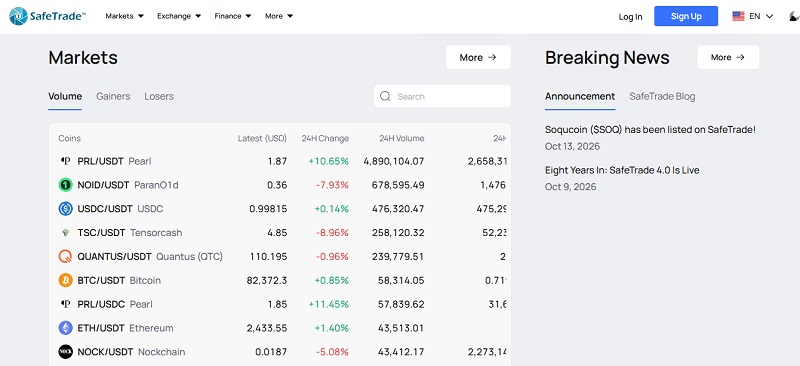
Task: Click the Pearl icon in the PRL/USDC row
Action: click(x=65, y=304)
